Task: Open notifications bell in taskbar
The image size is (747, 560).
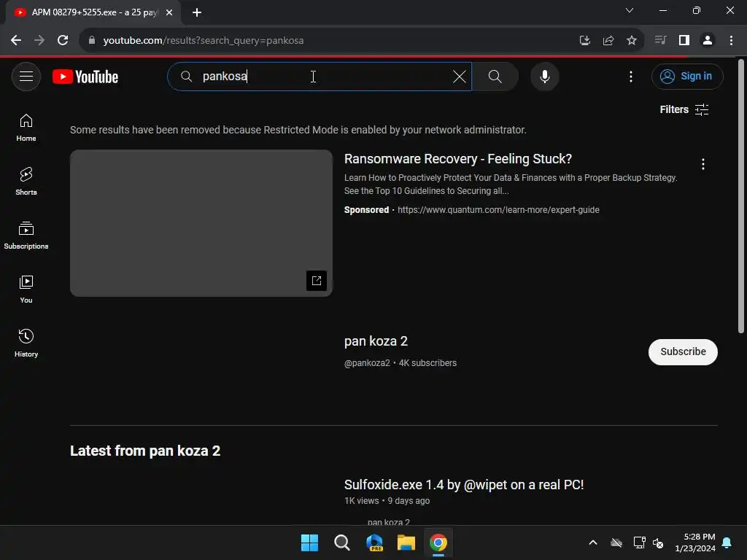Action: (x=727, y=542)
